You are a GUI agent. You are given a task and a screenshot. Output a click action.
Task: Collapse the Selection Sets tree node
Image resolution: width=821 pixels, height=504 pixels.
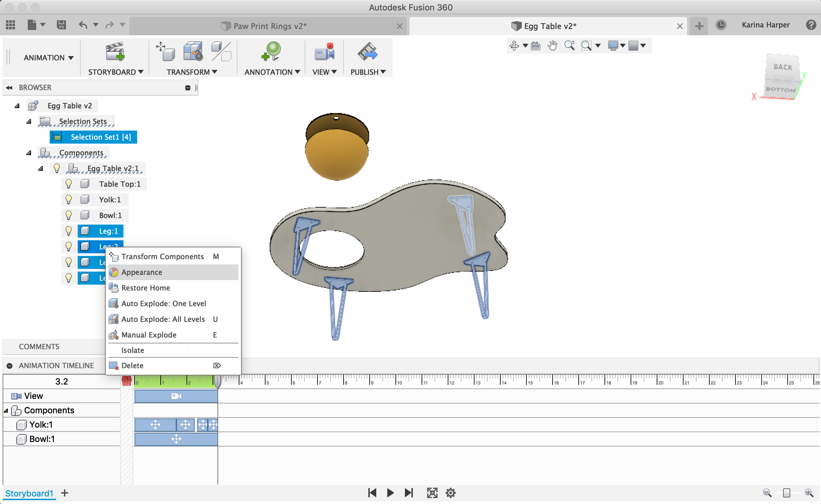coord(29,121)
